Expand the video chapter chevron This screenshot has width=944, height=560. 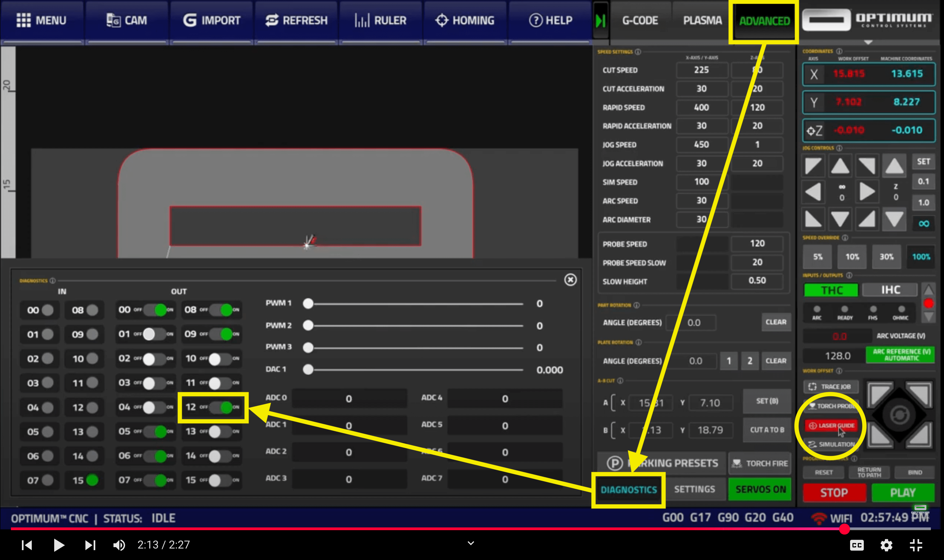pos(471,543)
